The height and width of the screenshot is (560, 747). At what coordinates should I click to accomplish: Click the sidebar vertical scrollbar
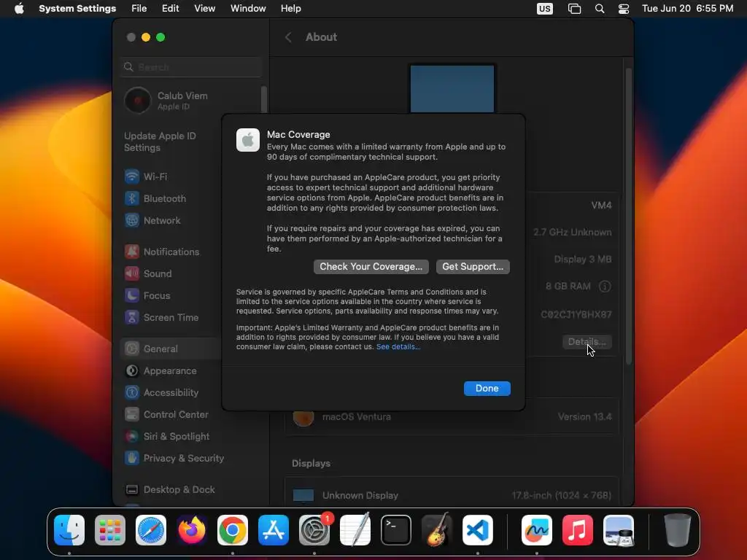click(x=264, y=100)
